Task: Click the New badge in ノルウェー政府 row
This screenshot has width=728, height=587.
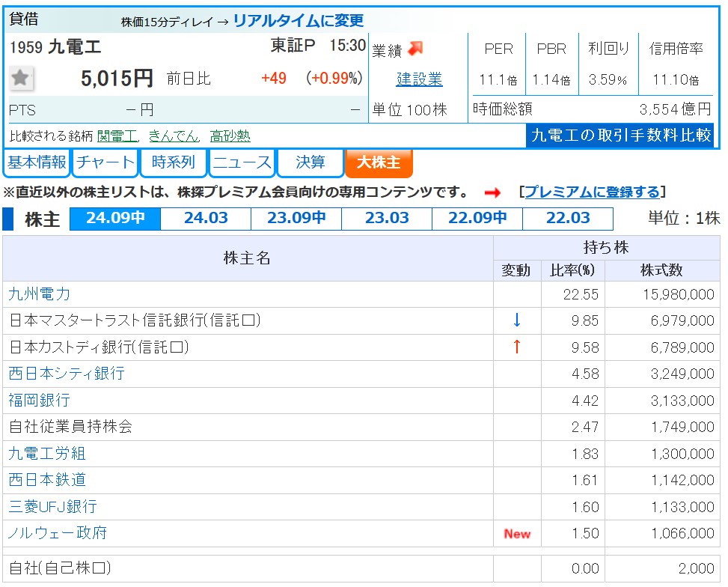Action: point(517,534)
